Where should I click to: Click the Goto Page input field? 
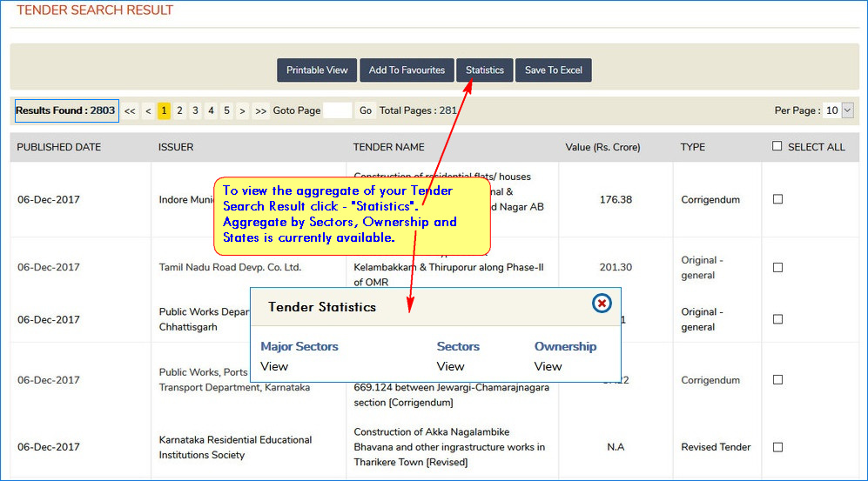338,110
